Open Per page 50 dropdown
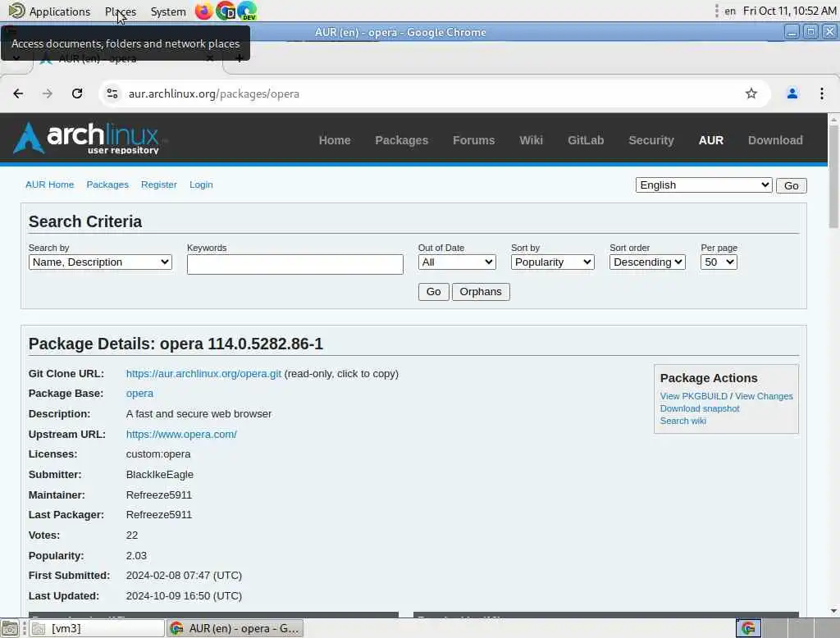Viewport: 840px width, 638px height. point(719,262)
